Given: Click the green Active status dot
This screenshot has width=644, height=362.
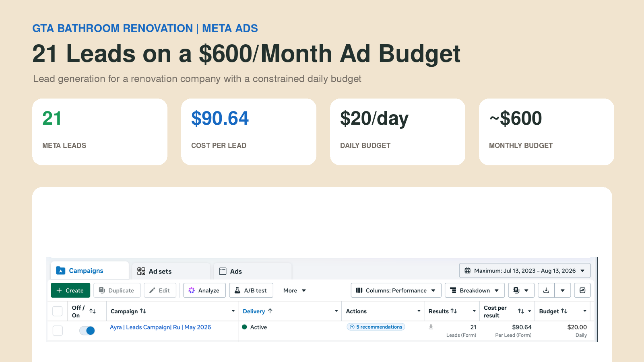Looking at the screenshot, I should 244,327.
